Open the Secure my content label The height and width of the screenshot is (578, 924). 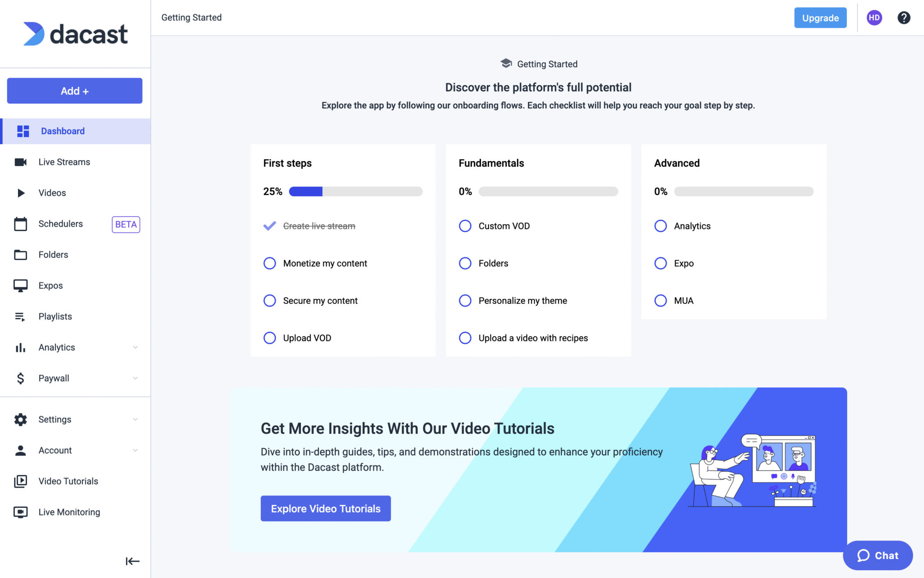tap(320, 301)
